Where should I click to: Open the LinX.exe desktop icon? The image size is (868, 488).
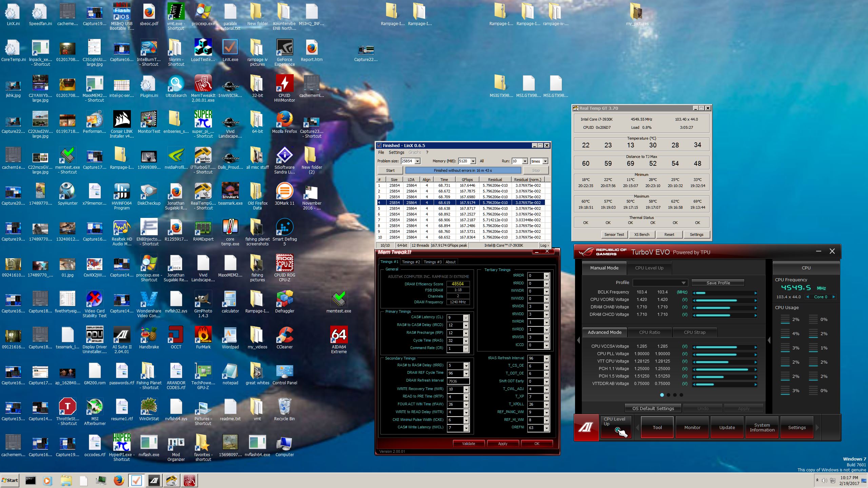point(230,49)
